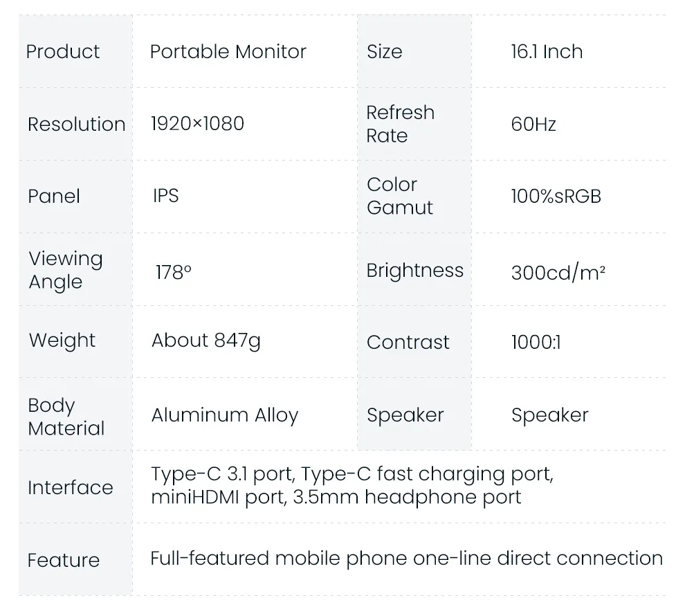685x616 pixels.
Task: Click the 'Aluminum Alloy' body material value
Action: click(225, 415)
